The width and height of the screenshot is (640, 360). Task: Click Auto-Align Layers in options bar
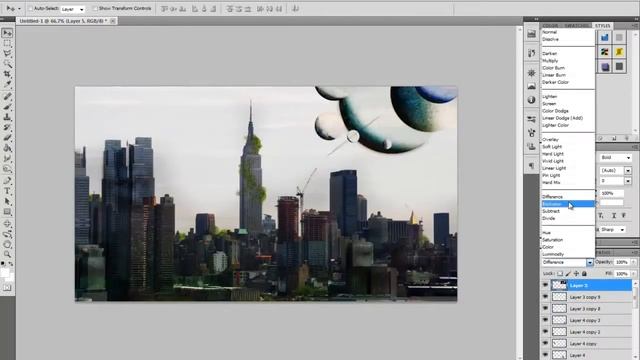(x=296, y=9)
